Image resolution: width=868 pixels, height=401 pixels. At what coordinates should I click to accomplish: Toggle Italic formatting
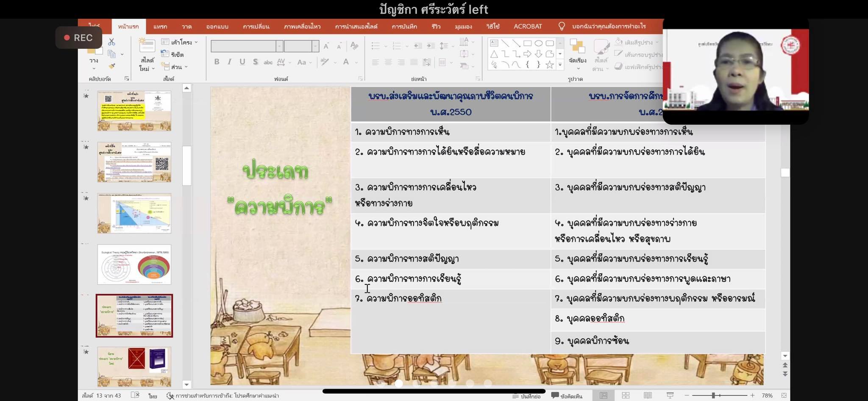[229, 62]
